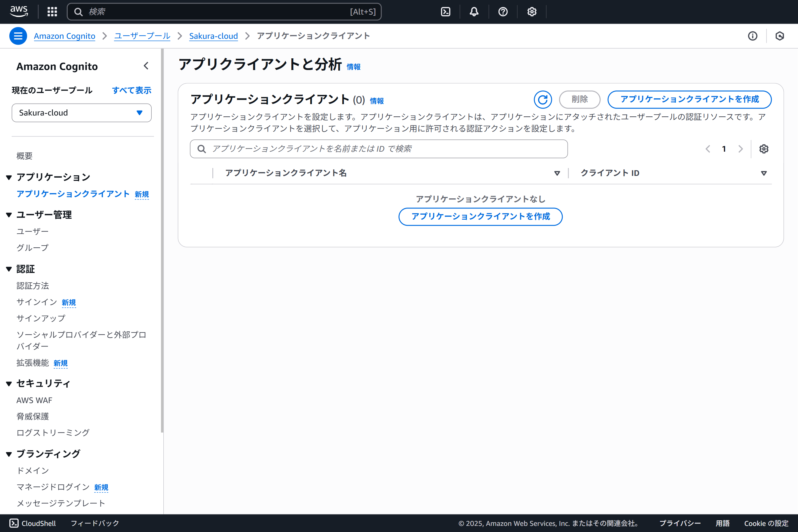This screenshot has height=532, width=798.
Task: Open the ドメイン nav item
Action: tap(33, 470)
